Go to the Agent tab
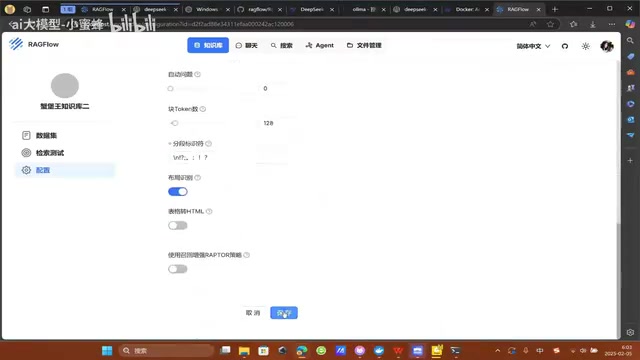This screenshot has height=360, width=640. pyautogui.click(x=320, y=45)
